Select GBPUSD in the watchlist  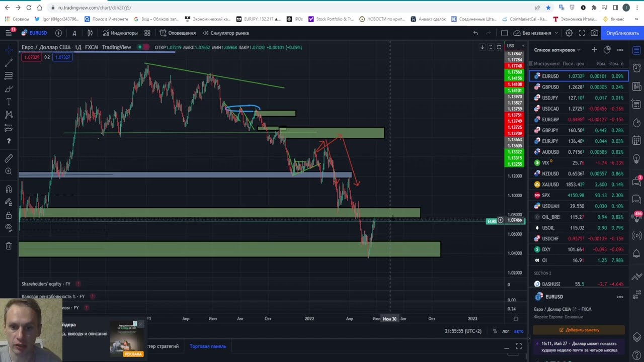point(579,87)
